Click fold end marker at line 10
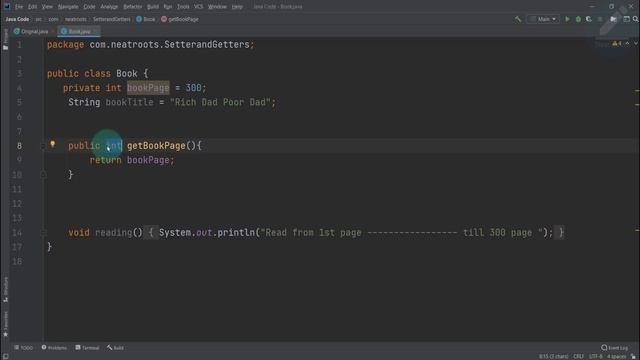 (43, 175)
